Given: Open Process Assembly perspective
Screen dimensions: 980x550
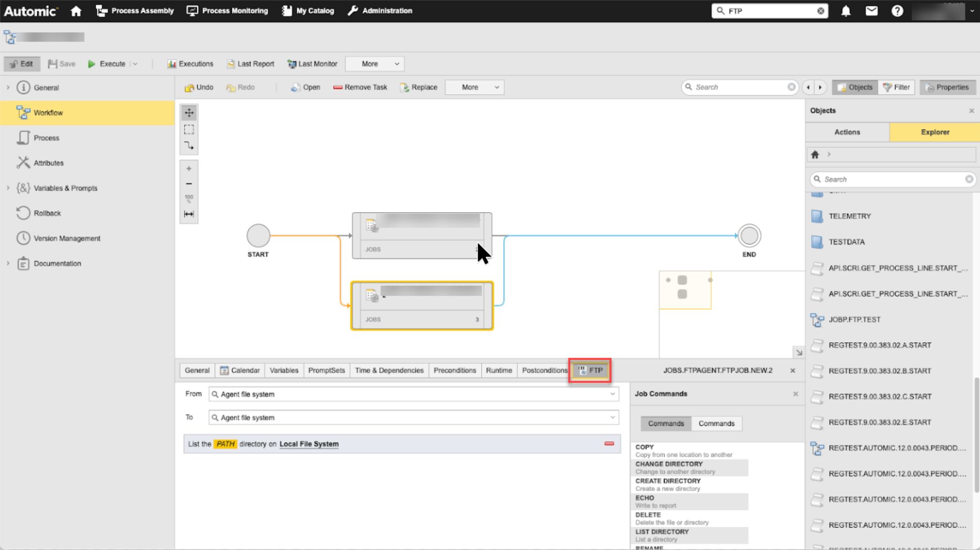Looking at the screenshot, I should click(x=135, y=11).
